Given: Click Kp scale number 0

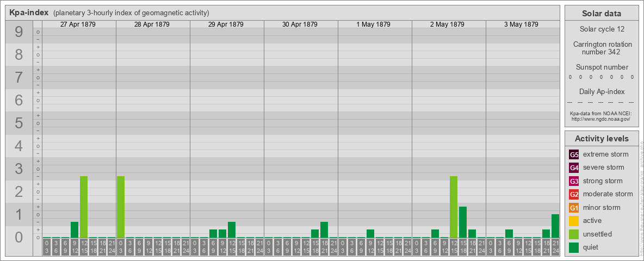Looking at the screenshot, I should 19,237.
